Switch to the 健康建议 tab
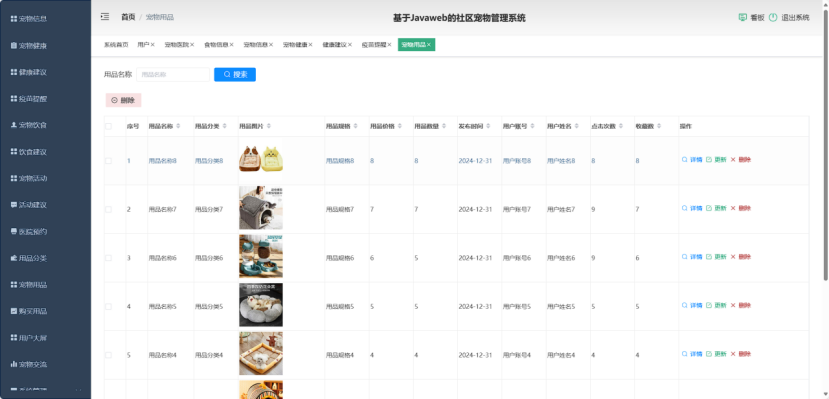This screenshot has width=829, height=399. [x=335, y=45]
